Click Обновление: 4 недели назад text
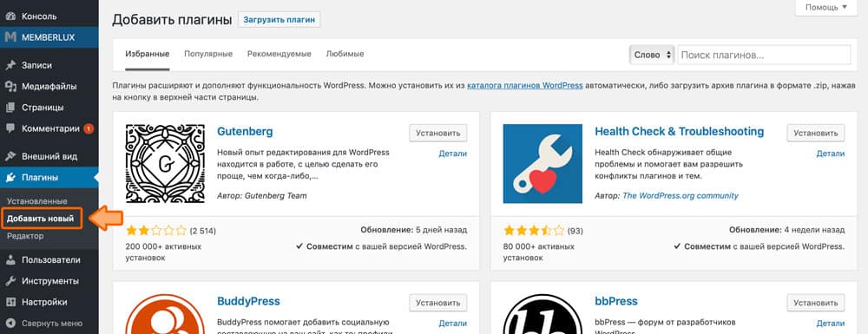The image size is (868, 334). 786,230
